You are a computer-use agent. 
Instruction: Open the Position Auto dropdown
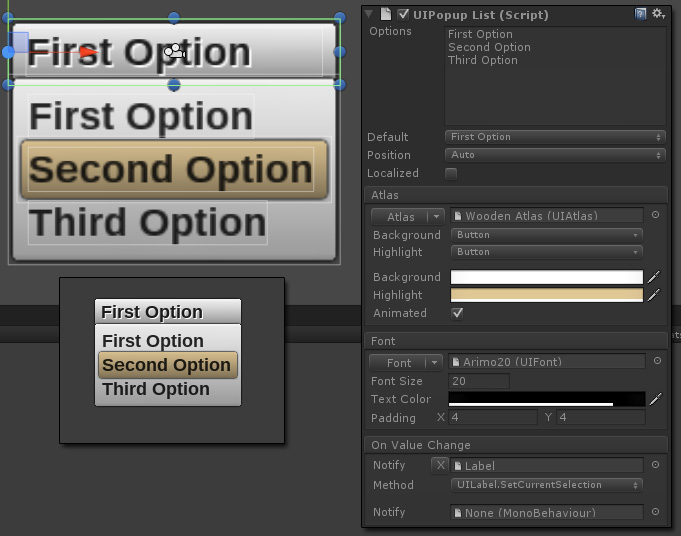[x=555, y=155]
